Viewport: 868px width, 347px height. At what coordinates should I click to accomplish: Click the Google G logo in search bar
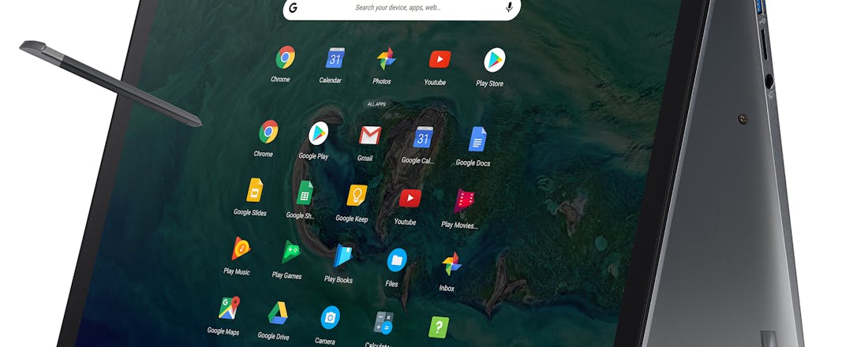[x=293, y=8]
